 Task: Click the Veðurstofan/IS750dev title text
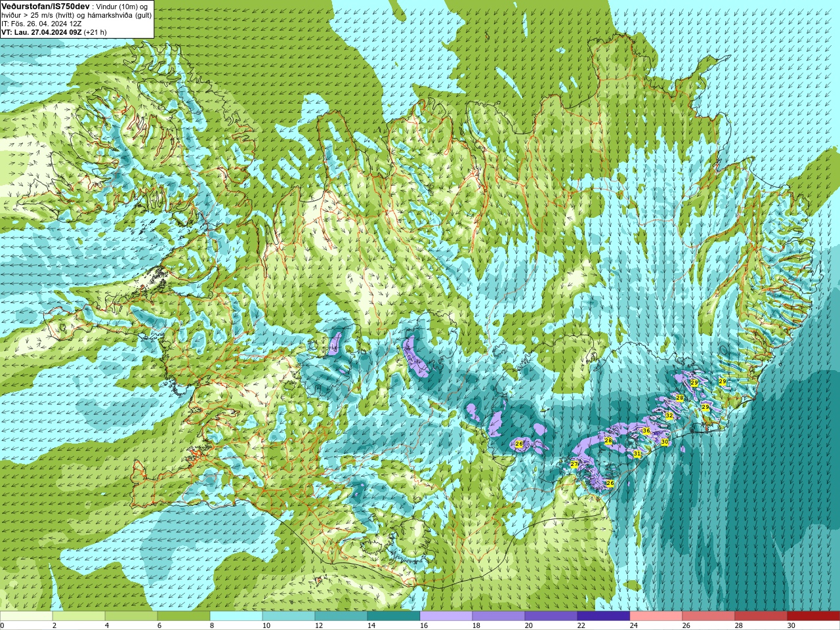point(45,6)
